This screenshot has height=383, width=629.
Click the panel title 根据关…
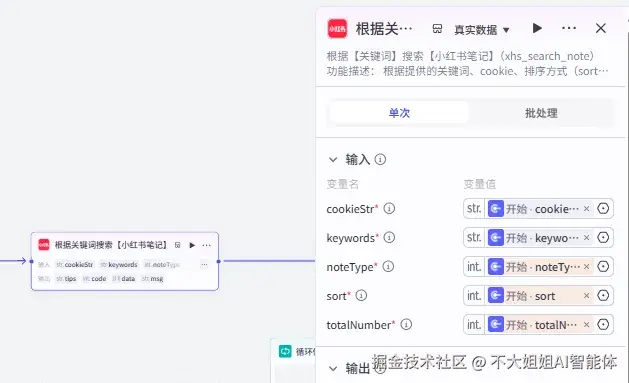click(384, 29)
